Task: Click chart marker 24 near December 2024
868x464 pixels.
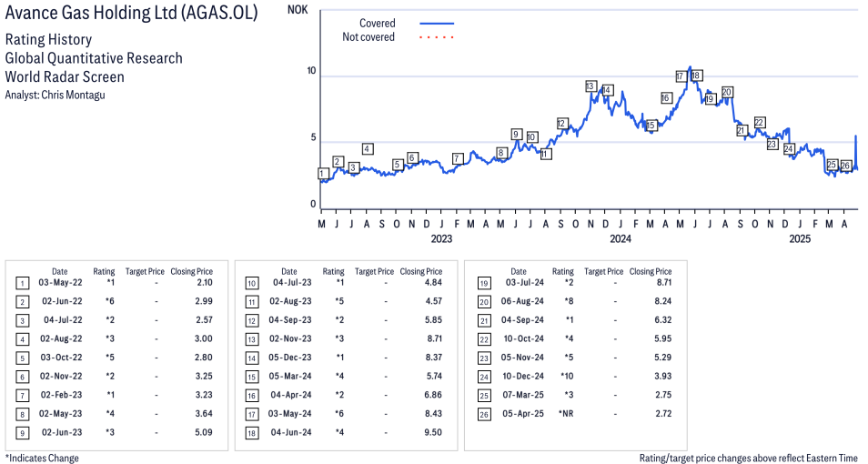Action: [x=789, y=148]
